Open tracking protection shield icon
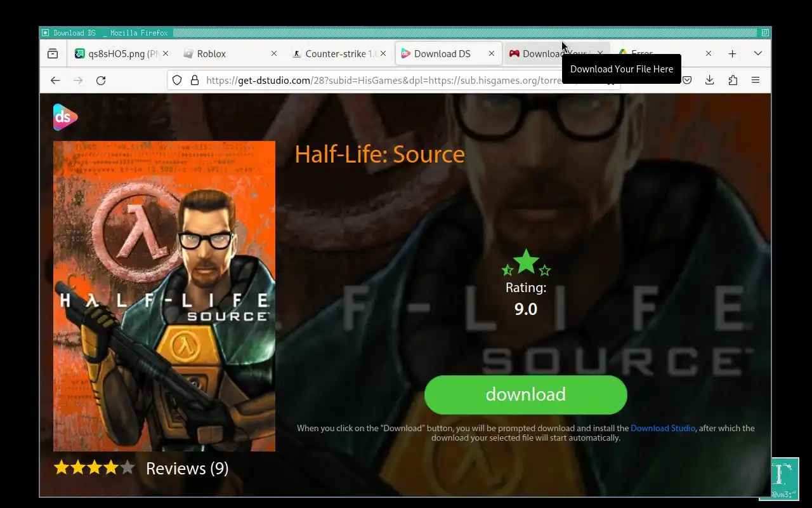The height and width of the screenshot is (508, 812). pos(177,80)
